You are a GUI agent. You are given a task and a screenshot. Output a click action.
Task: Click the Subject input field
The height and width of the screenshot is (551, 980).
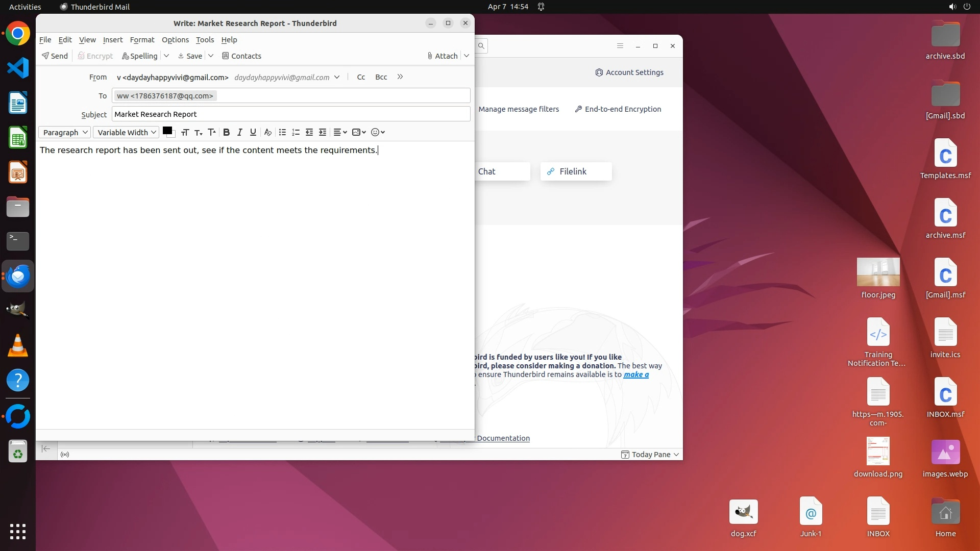click(x=290, y=114)
